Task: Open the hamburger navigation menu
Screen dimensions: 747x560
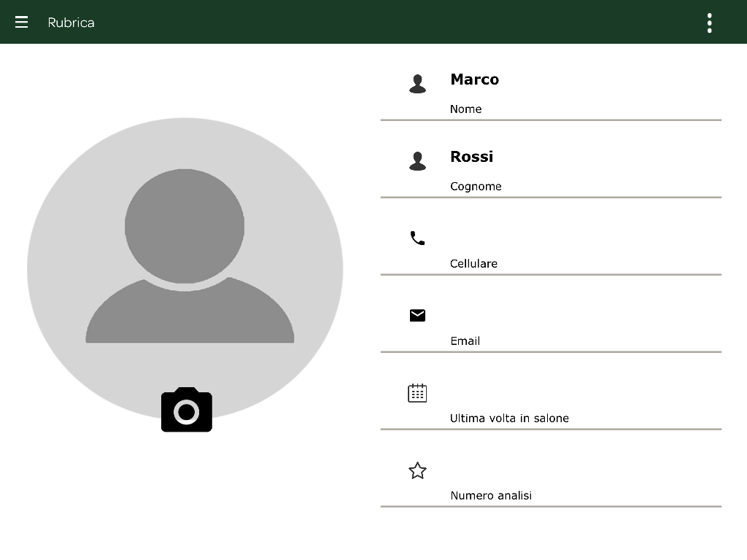Action: (x=21, y=22)
